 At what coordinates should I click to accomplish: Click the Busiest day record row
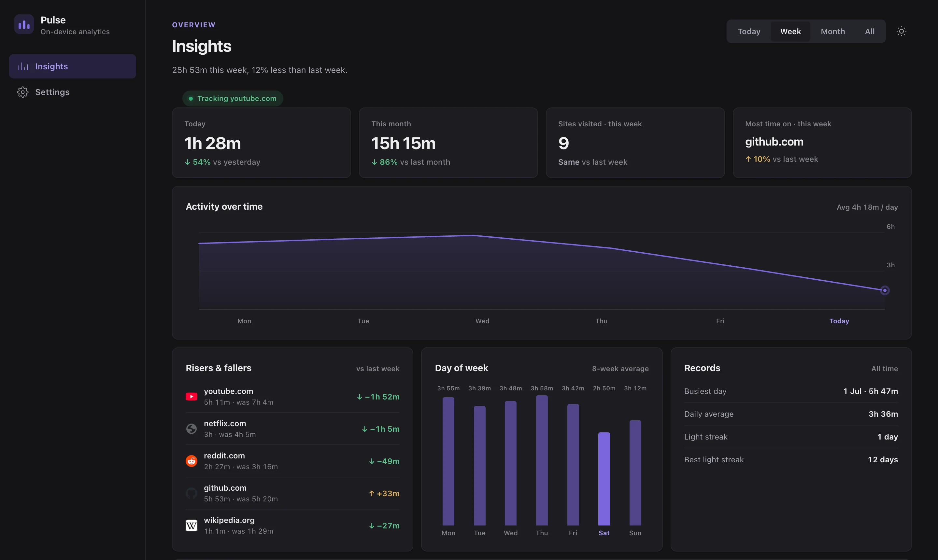click(x=791, y=391)
